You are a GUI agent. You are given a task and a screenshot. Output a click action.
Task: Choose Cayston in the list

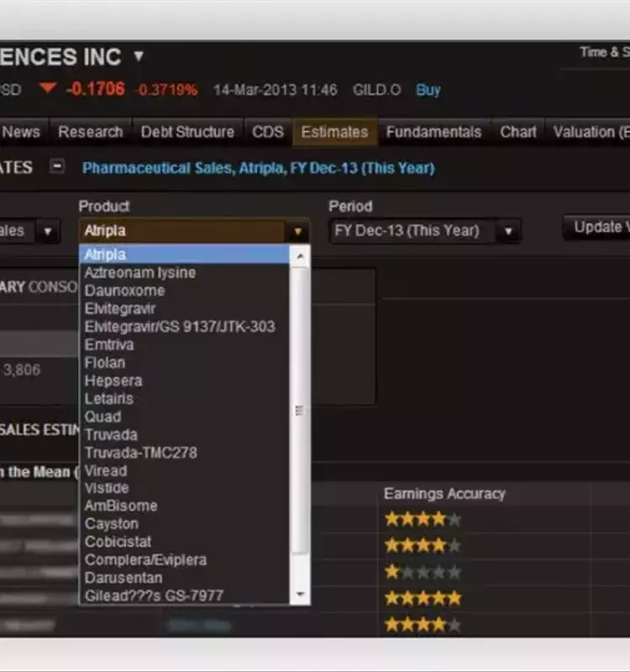184,523
